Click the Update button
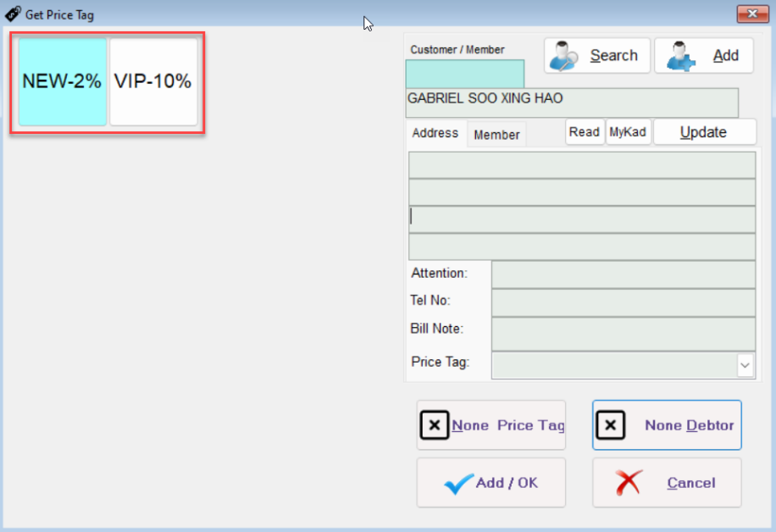 coord(704,132)
